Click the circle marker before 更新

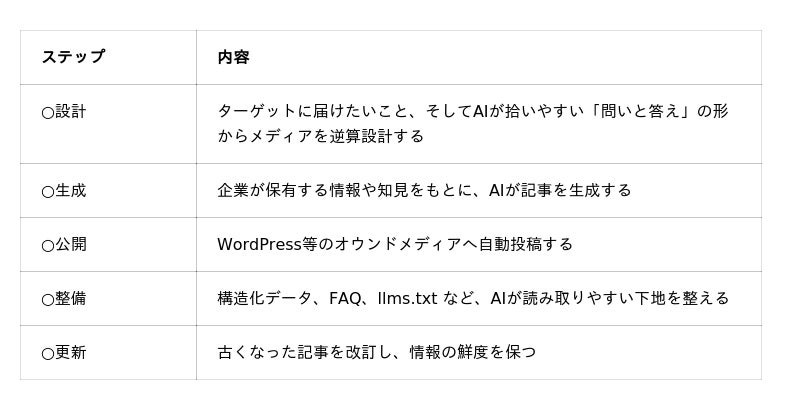tap(47, 354)
